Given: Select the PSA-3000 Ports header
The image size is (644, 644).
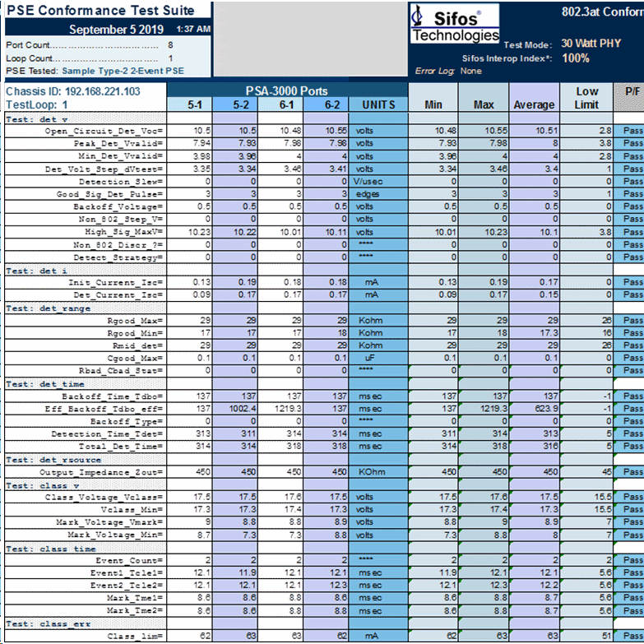Looking at the screenshot, I should click(287, 90).
